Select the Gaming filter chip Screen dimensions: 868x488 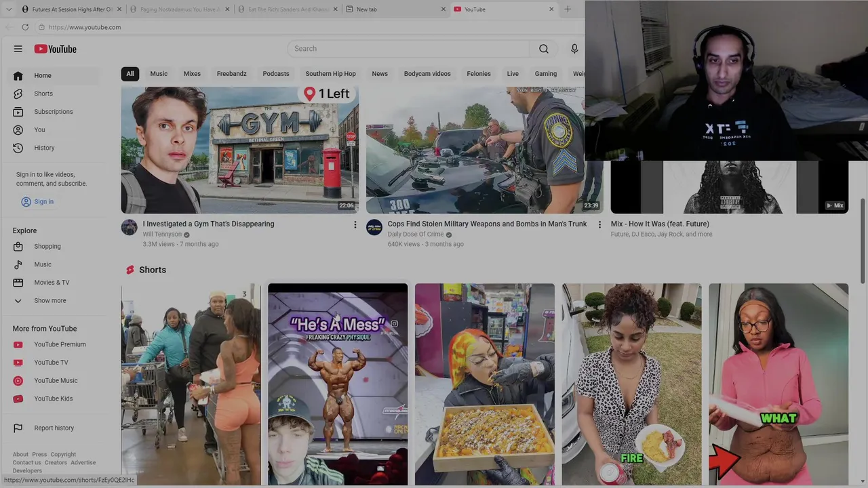(546, 74)
